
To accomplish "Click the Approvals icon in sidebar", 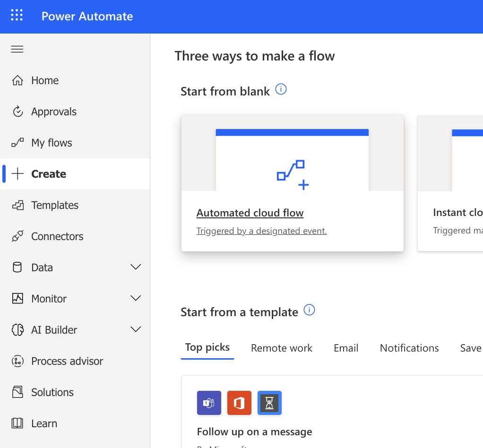I will [x=17, y=112].
